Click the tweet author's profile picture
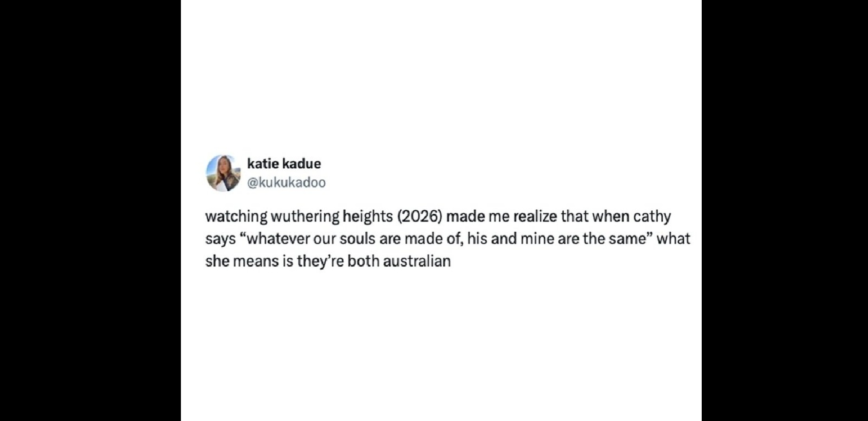This screenshot has height=421, width=868. (x=223, y=173)
